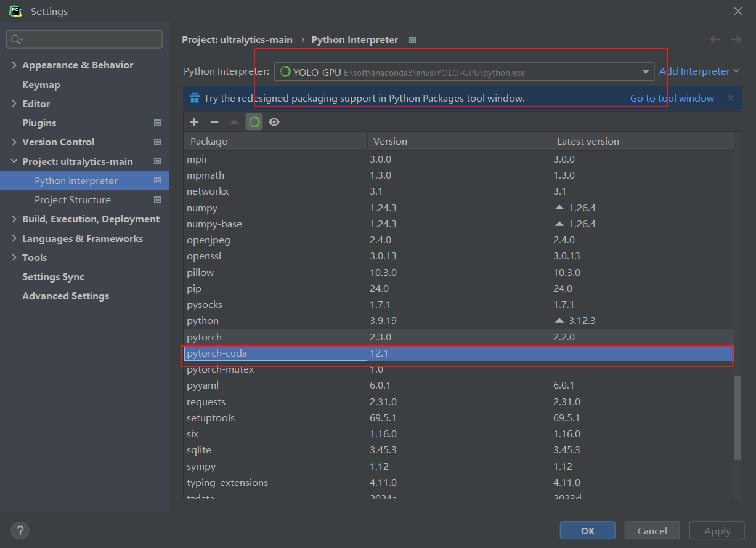This screenshot has width=756, height=548.
Task: Open the Add Interpreter dropdown
Action: coord(699,71)
